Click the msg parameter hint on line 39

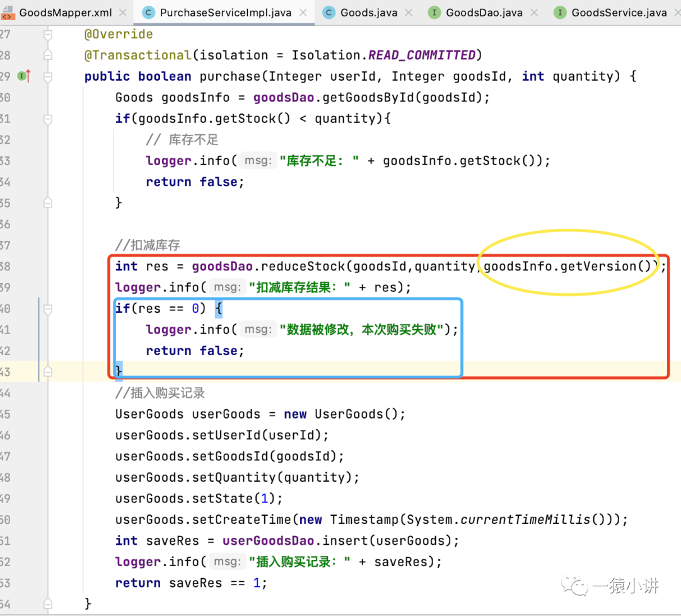click(x=228, y=287)
